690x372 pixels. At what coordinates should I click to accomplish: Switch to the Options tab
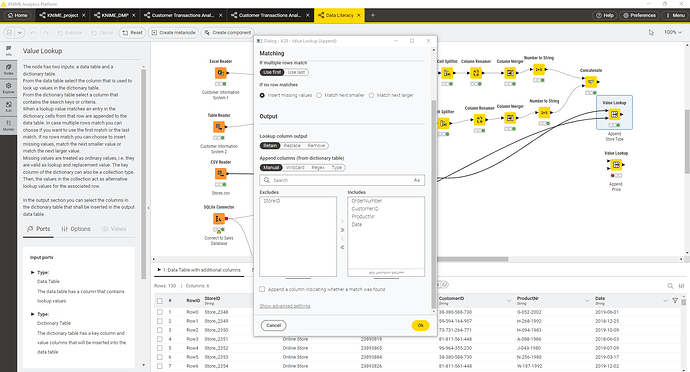coord(76,229)
